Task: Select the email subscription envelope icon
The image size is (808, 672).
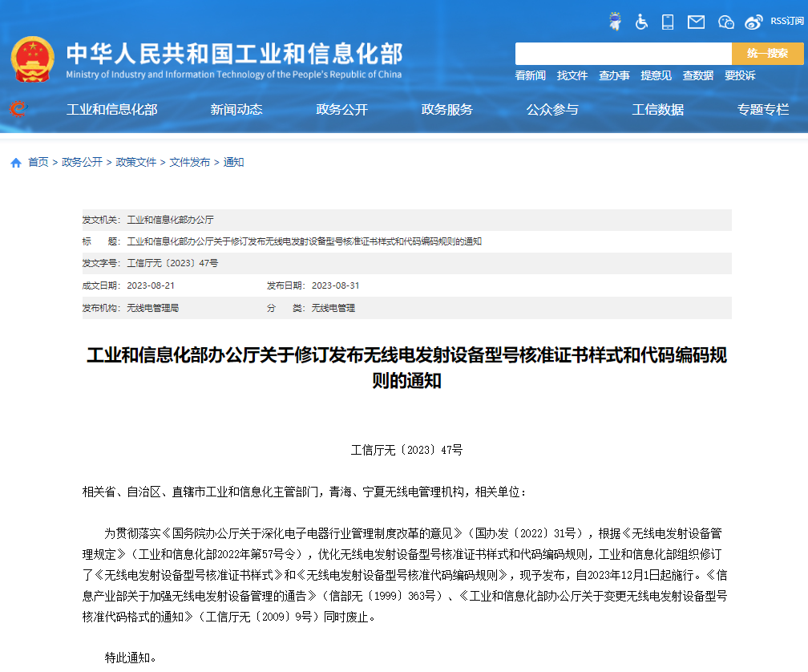Action: 694,22
